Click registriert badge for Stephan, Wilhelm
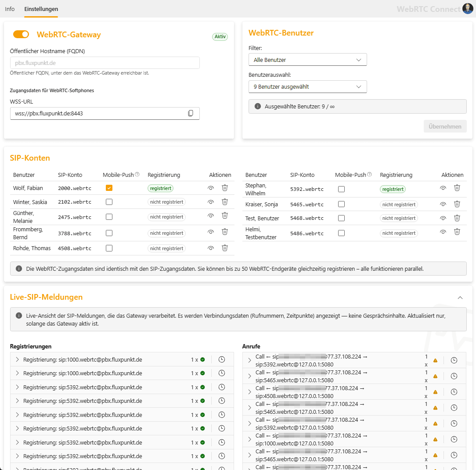Screen dimensions: 476x470 (x=393, y=189)
